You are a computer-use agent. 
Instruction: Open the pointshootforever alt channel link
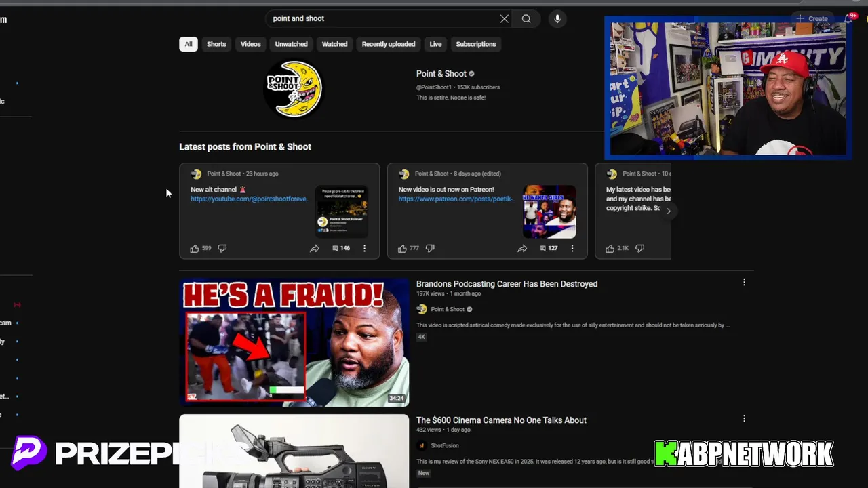(249, 199)
